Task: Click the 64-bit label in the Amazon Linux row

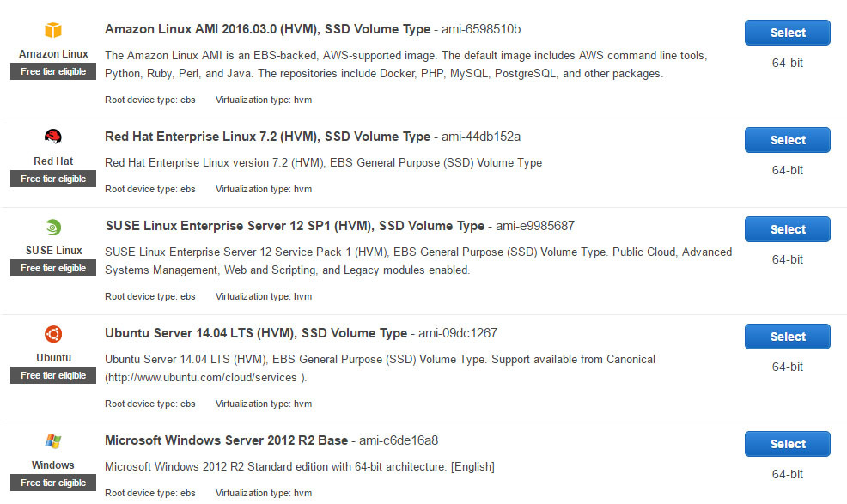Action: point(787,63)
